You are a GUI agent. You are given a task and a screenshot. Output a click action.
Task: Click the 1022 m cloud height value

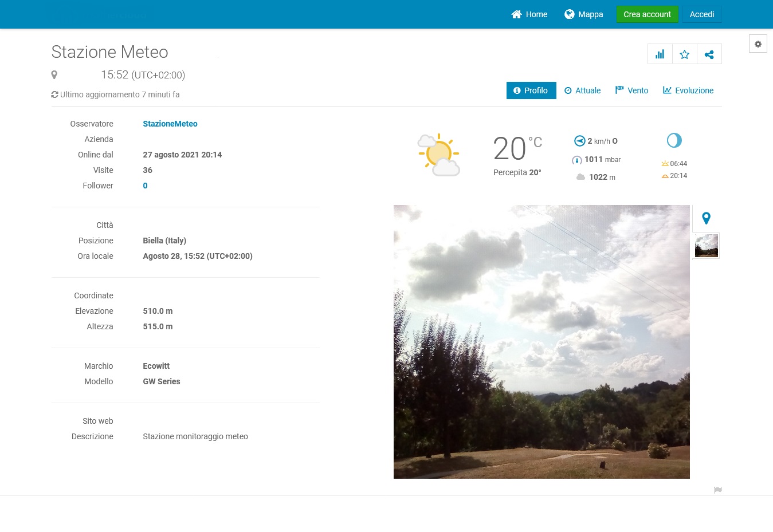coord(602,177)
